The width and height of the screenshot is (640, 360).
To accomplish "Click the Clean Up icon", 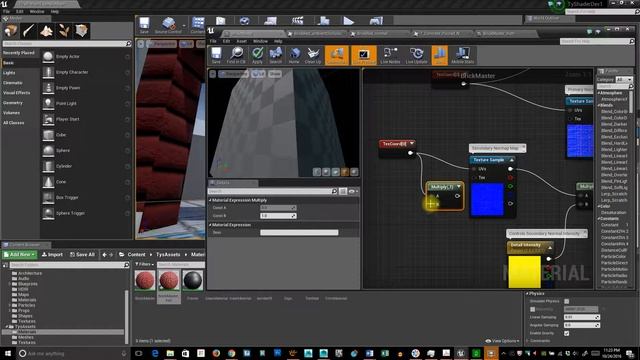I will pos(313,55).
